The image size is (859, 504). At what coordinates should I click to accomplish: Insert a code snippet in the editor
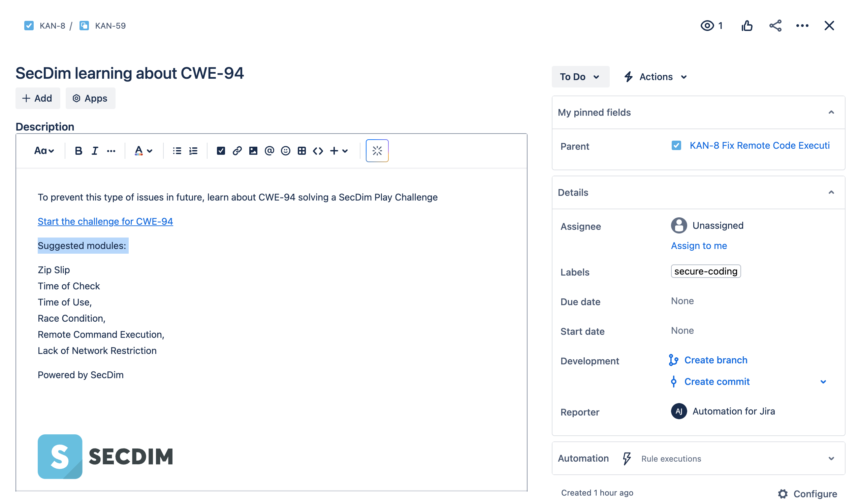pyautogui.click(x=318, y=150)
